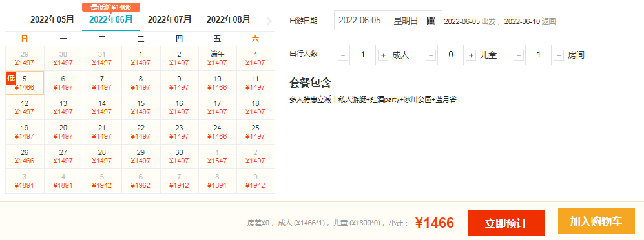Select June 12 in calendar

(x=25, y=108)
